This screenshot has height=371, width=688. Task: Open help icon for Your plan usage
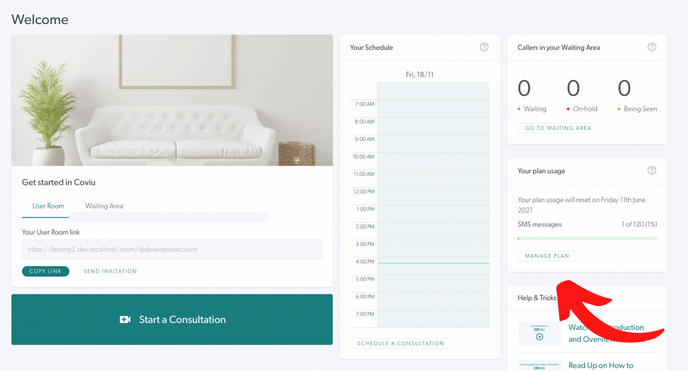click(x=652, y=171)
